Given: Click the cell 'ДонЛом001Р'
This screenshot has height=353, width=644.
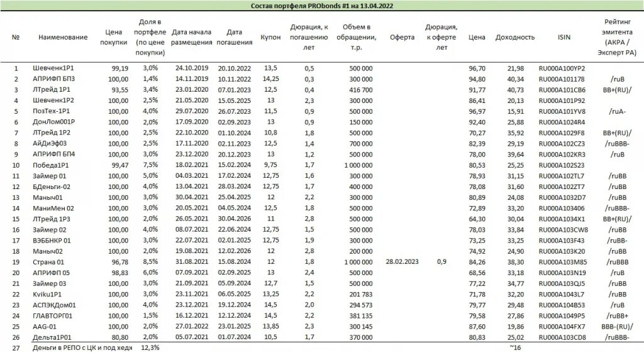Looking at the screenshot, I should coord(54,122).
